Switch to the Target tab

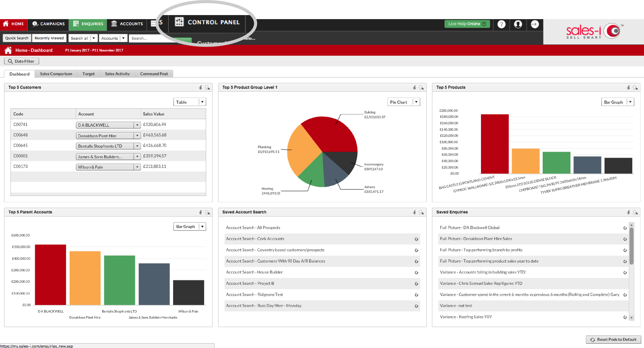pos(88,74)
